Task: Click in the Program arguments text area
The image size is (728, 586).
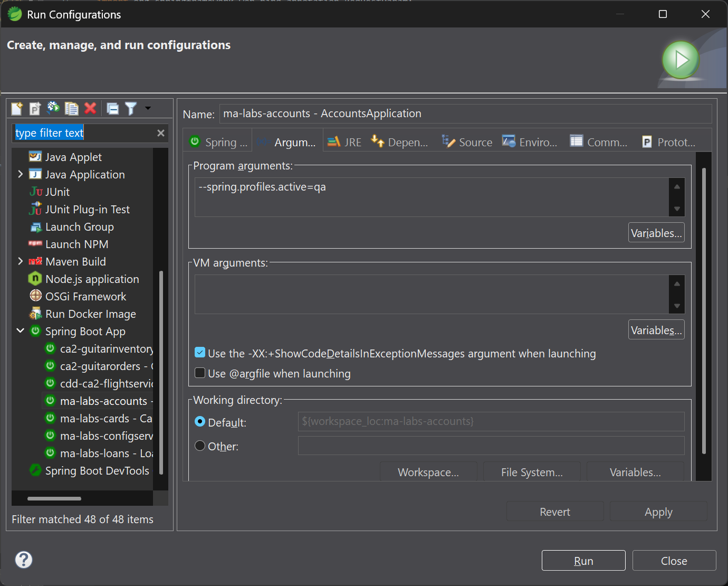Action: [x=432, y=197]
